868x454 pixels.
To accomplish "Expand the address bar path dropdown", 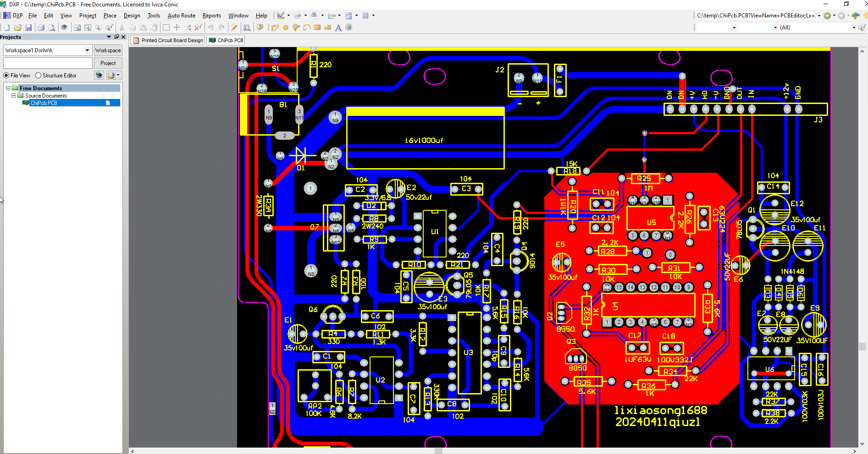I will point(819,16).
